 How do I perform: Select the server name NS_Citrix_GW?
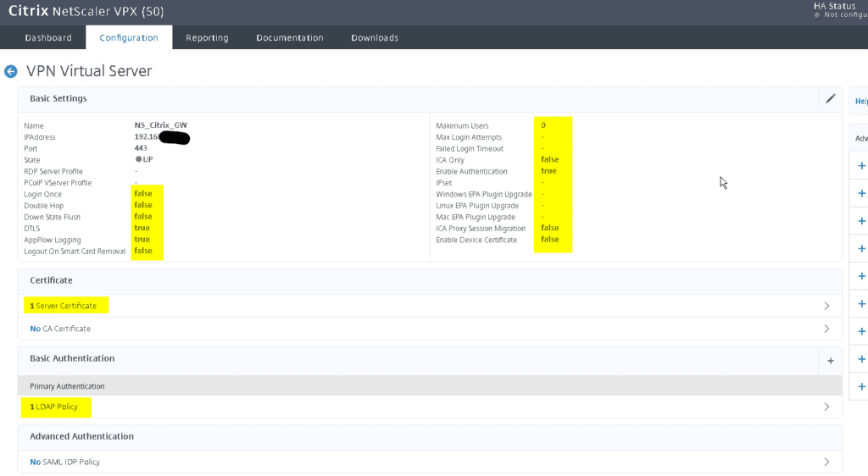point(160,125)
